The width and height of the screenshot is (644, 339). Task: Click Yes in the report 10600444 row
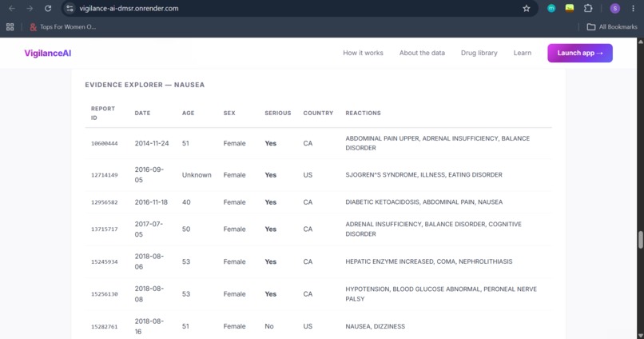(270, 143)
